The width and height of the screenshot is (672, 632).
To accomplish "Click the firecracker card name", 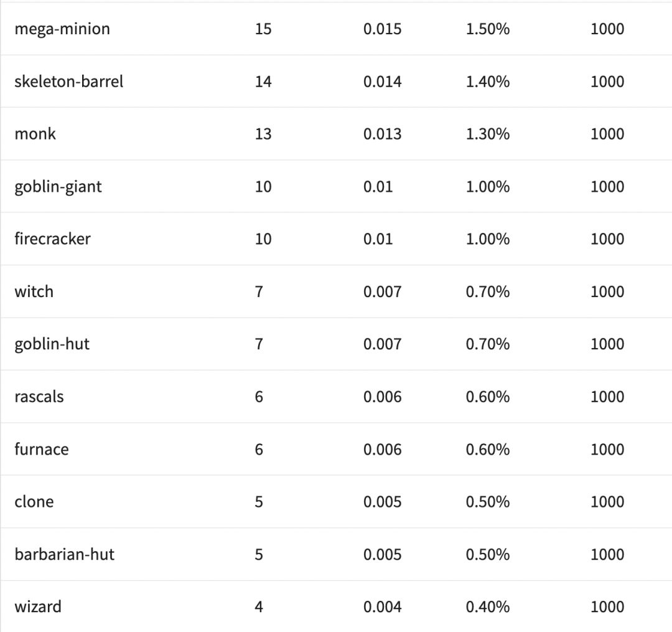I will tap(53, 239).
